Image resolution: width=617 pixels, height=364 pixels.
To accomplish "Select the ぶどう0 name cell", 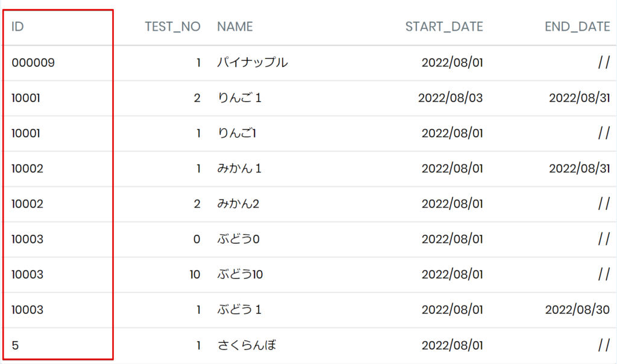I will [238, 239].
